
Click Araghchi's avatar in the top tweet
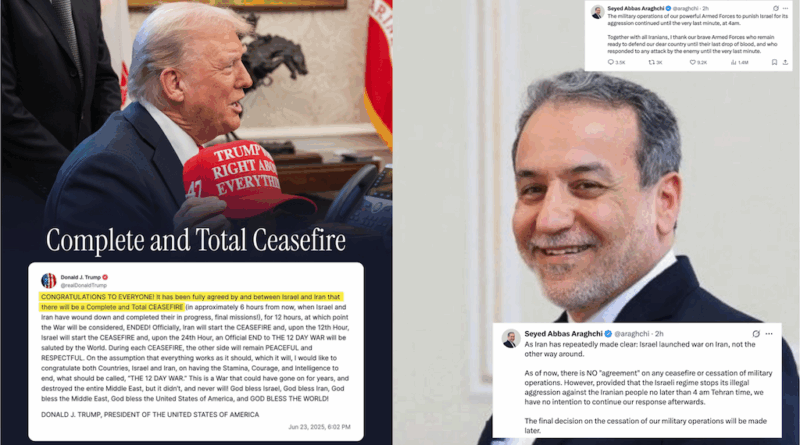597,12
